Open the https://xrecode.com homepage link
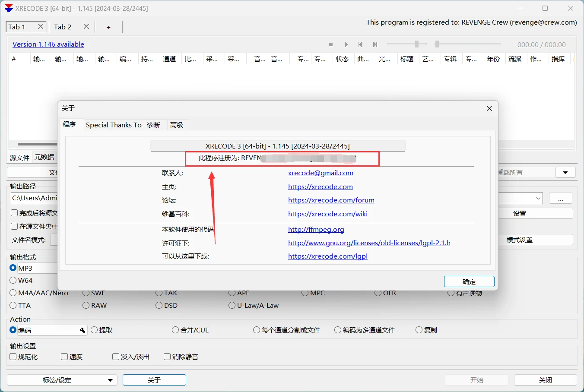The width and height of the screenshot is (584, 392). 321,187
